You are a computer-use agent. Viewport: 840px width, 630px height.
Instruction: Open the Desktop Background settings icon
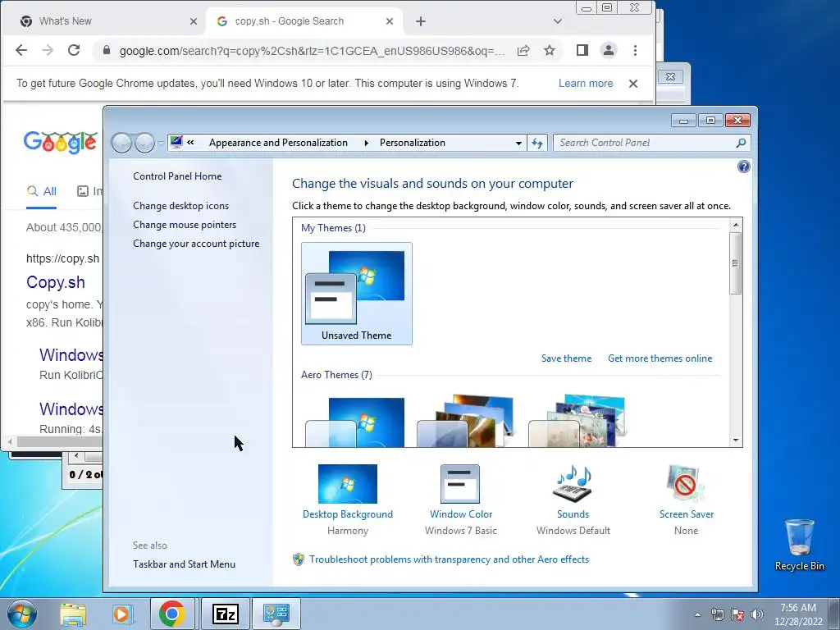(348, 484)
